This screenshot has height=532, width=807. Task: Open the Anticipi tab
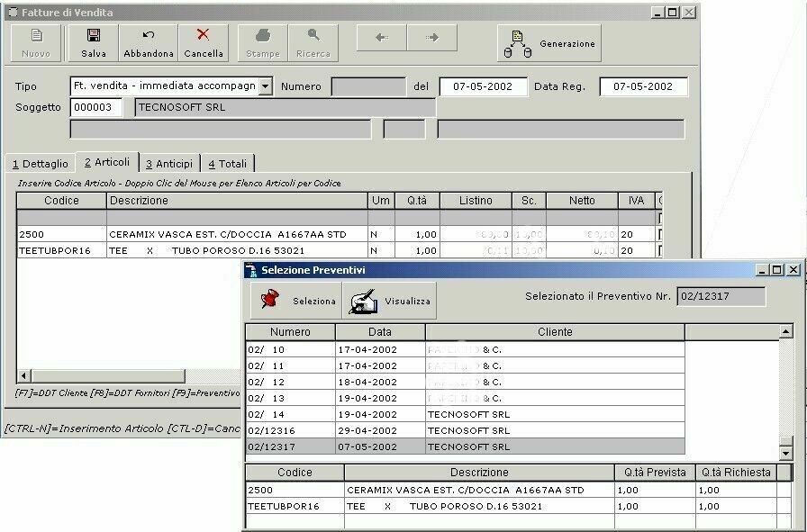pos(169,164)
